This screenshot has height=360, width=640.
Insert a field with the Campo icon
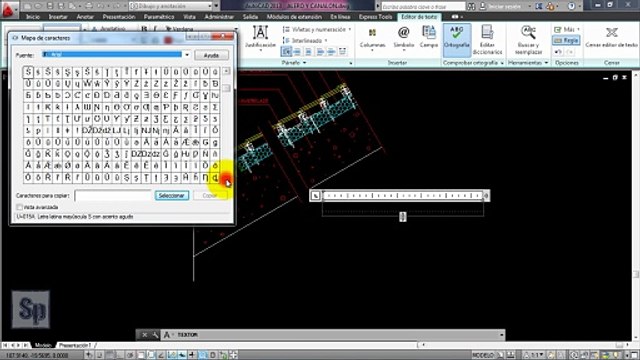(x=429, y=37)
